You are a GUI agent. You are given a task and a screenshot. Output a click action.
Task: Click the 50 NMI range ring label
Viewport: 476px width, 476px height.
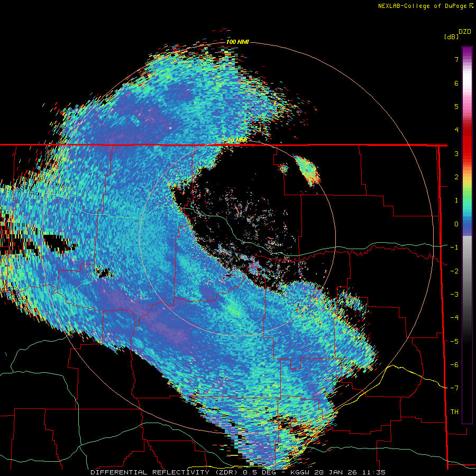tap(237, 140)
